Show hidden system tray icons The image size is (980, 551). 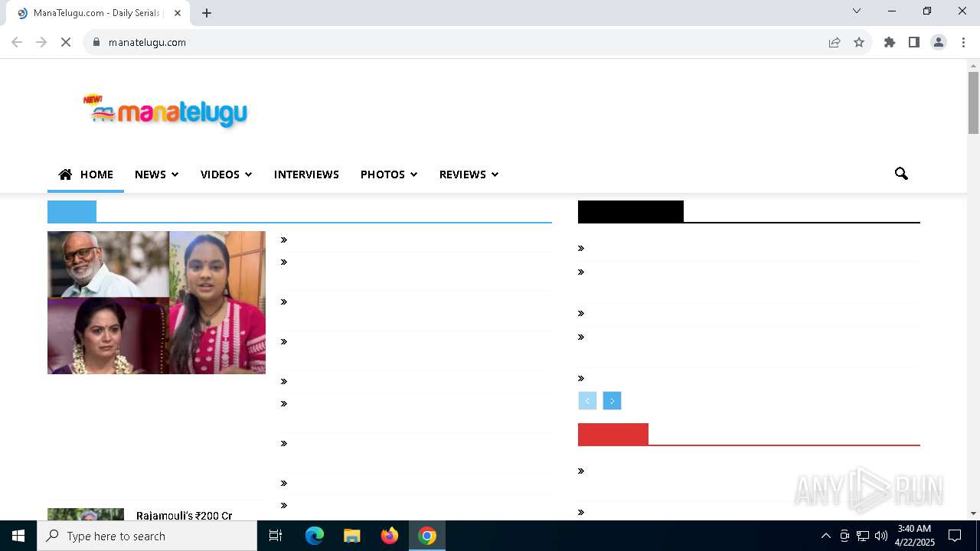825,536
